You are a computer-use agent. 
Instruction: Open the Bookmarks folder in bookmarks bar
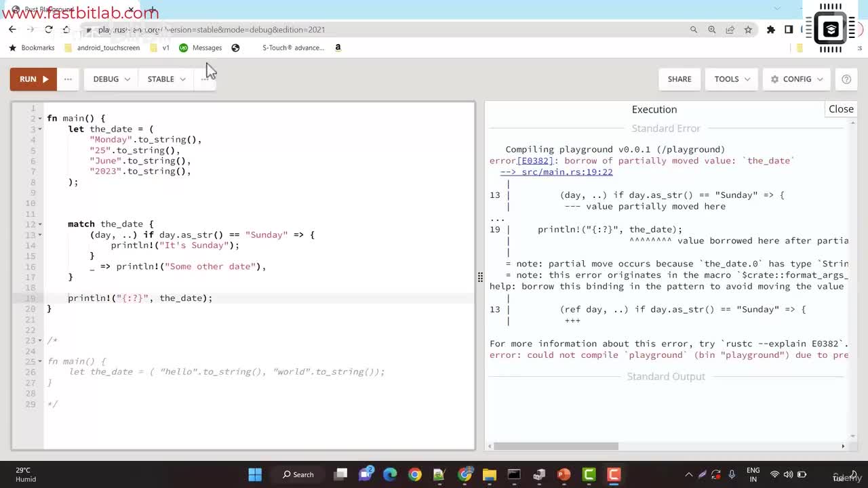(x=32, y=47)
